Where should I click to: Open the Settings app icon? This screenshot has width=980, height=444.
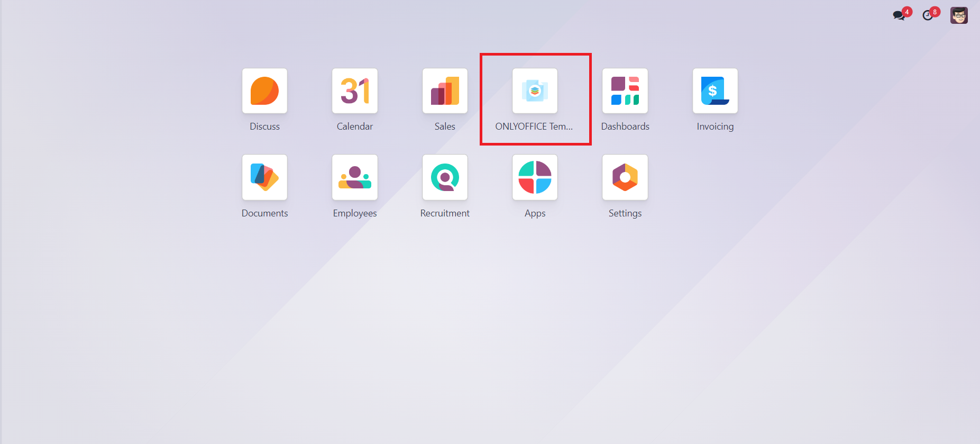625,177
